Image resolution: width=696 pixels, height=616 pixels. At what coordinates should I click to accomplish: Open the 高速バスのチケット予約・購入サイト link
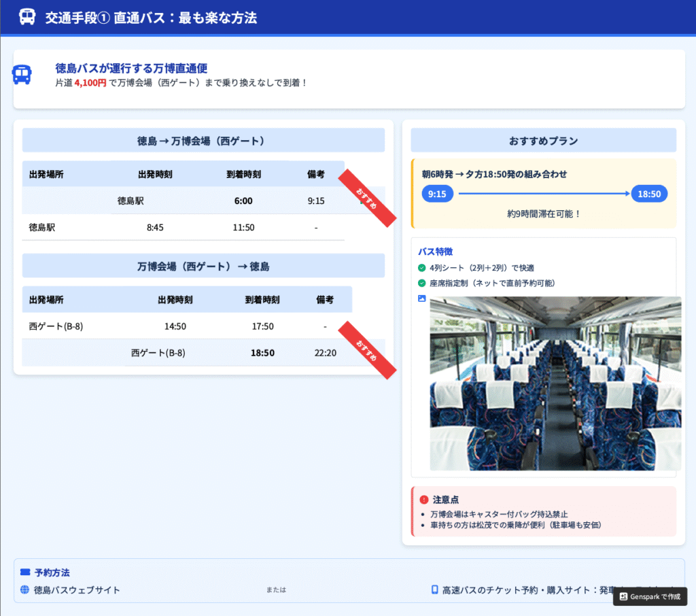(527, 589)
